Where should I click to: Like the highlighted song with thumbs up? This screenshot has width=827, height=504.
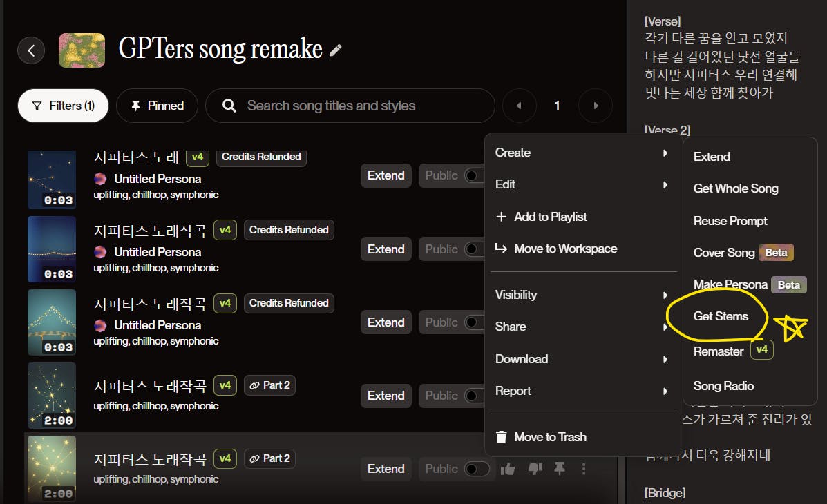508,469
